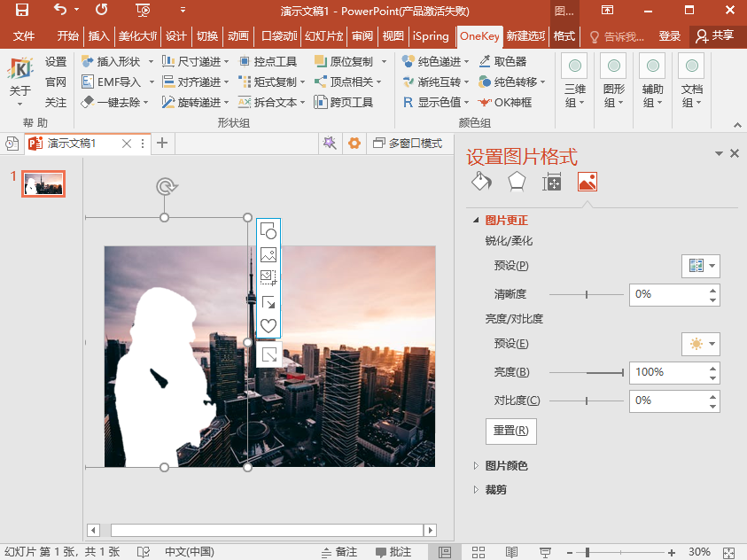Fit slide to current window icon
The width and height of the screenshot is (747, 560).
[729, 552]
